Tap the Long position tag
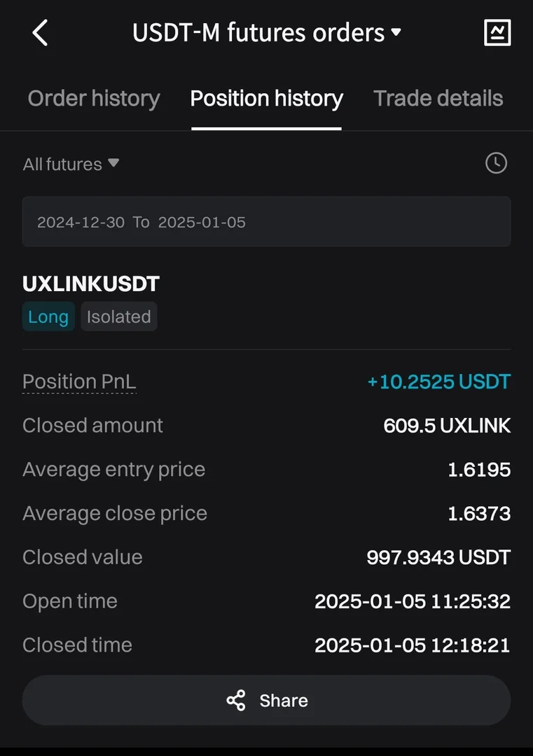Image resolution: width=533 pixels, height=756 pixels. tap(48, 317)
